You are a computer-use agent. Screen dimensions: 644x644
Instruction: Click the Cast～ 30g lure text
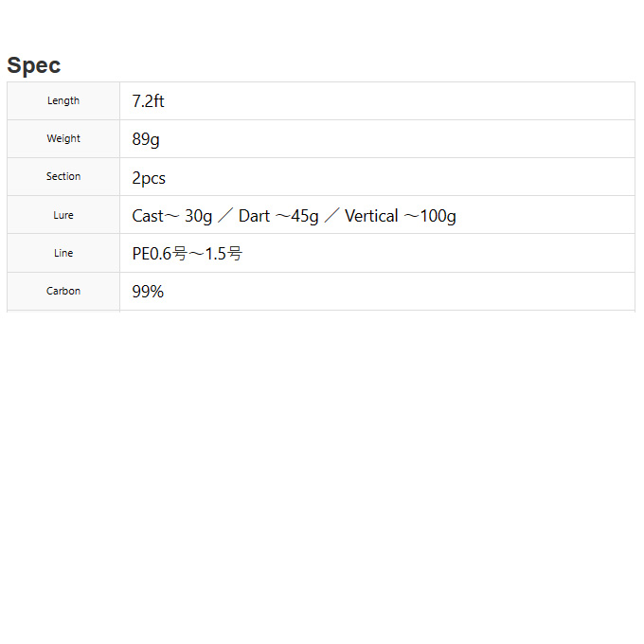tap(171, 216)
